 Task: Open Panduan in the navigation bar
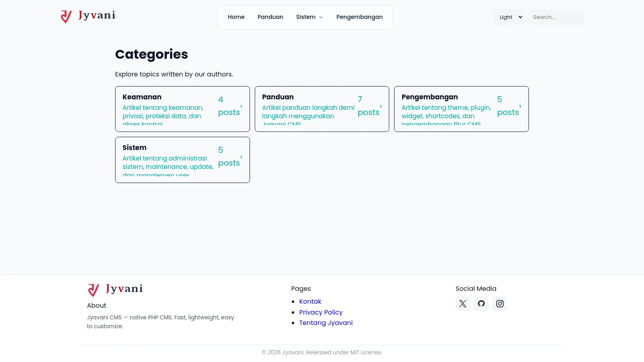pyautogui.click(x=270, y=17)
